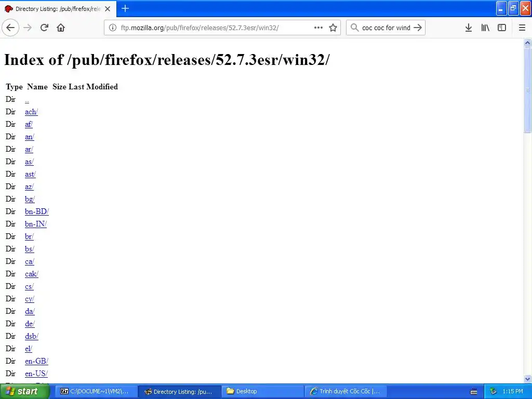Open the de/ directory
532x399 pixels.
(30, 324)
